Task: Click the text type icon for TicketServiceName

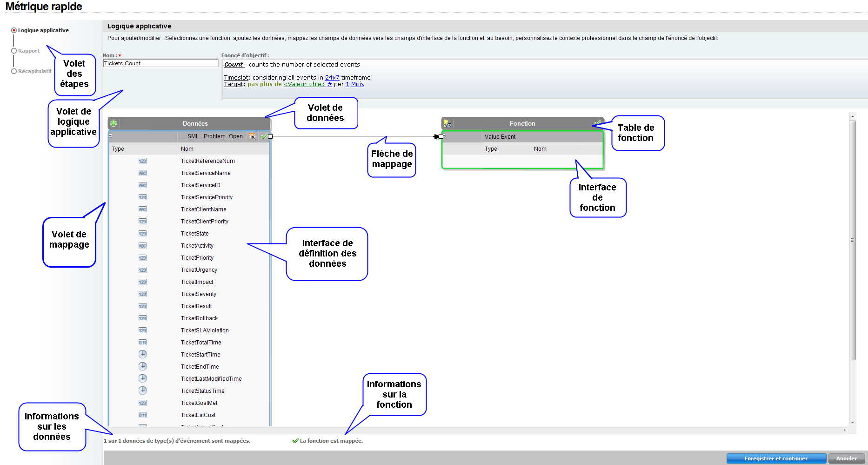Action: (x=142, y=173)
